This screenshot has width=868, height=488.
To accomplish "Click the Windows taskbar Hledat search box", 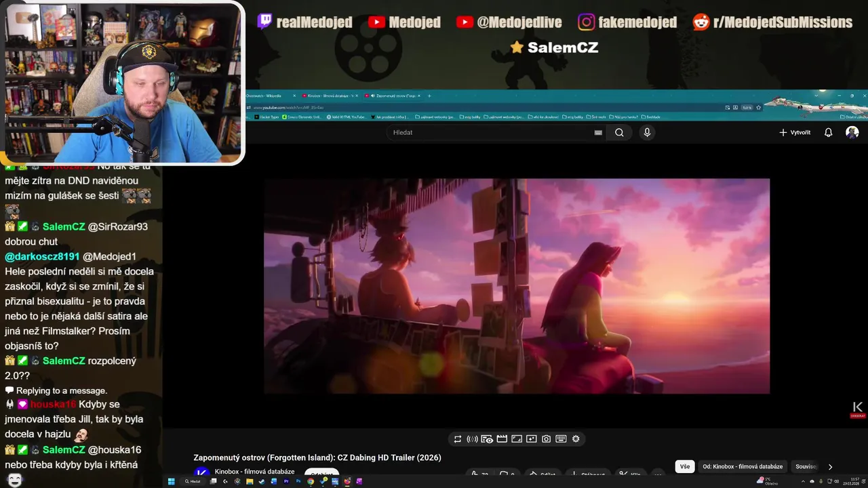I will [x=193, y=481].
